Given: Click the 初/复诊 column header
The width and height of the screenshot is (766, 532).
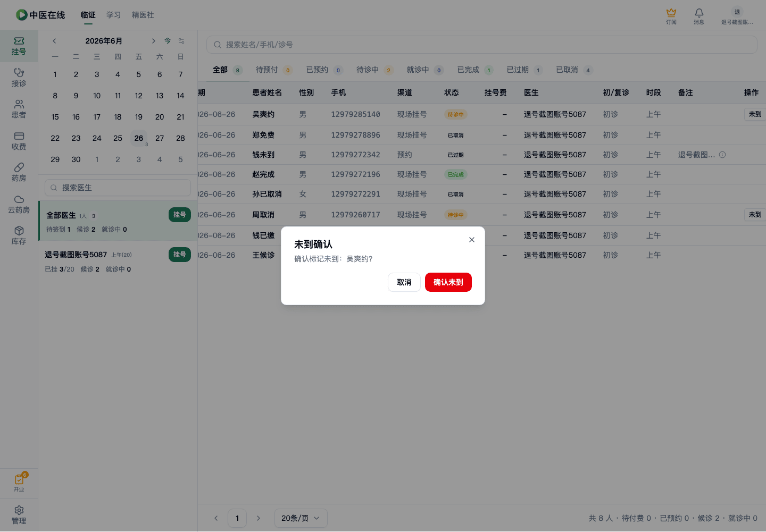Looking at the screenshot, I should coord(616,92).
